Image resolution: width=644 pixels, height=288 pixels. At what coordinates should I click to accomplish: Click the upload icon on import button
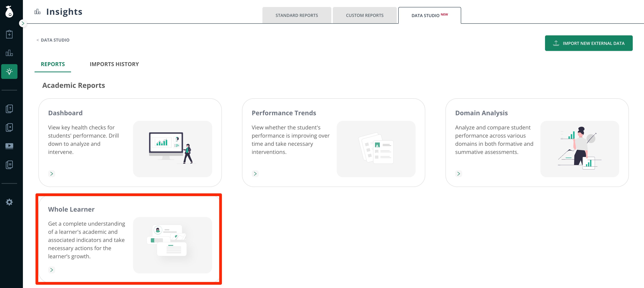pyautogui.click(x=556, y=43)
